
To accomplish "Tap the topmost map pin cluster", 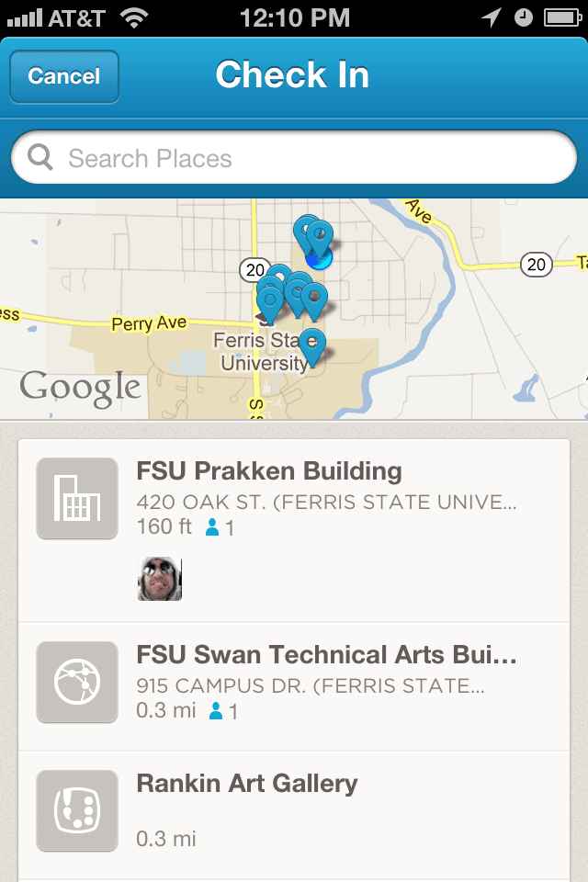I will pyautogui.click(x=314, y=239).
